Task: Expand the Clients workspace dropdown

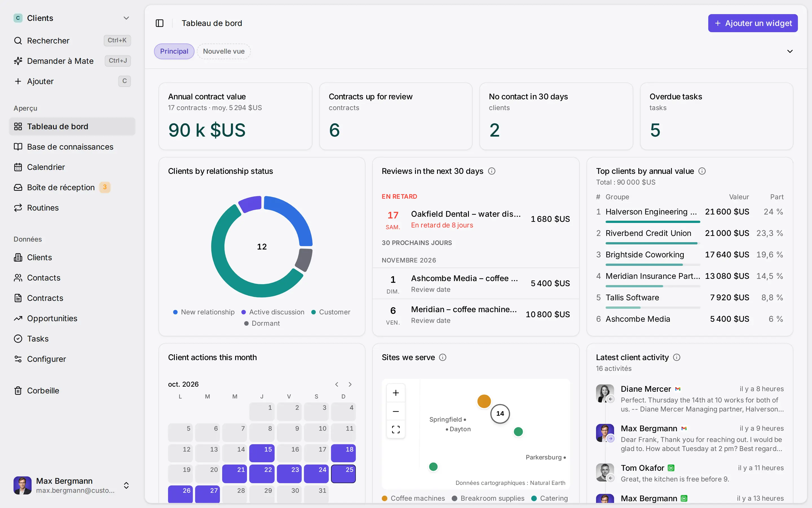Action: click(x=126, y=18)
